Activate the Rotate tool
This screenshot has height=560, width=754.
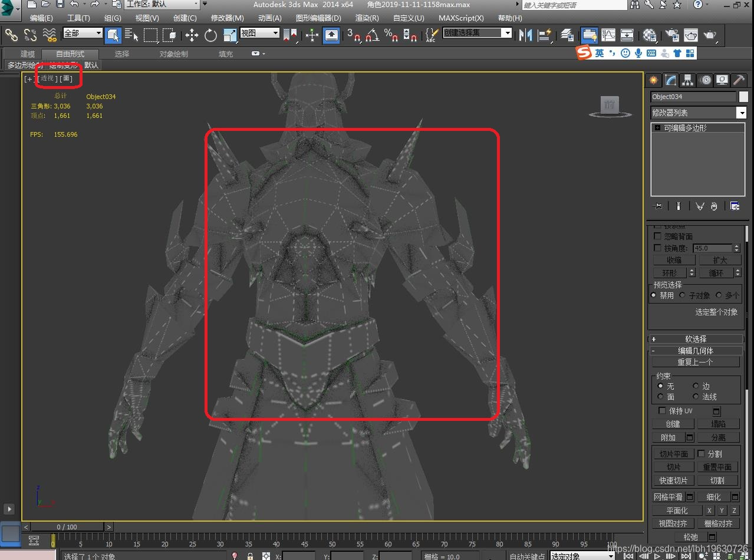point(210,35)
